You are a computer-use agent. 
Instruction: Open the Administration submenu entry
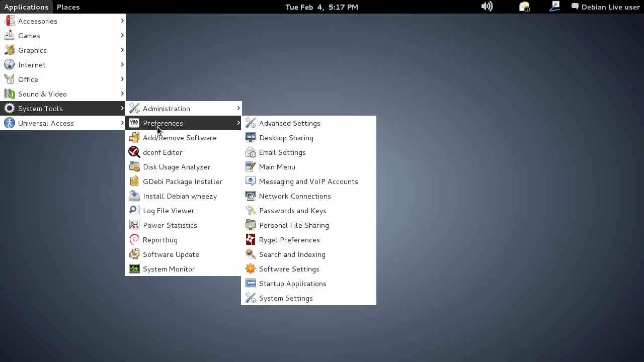coord(183,109)
